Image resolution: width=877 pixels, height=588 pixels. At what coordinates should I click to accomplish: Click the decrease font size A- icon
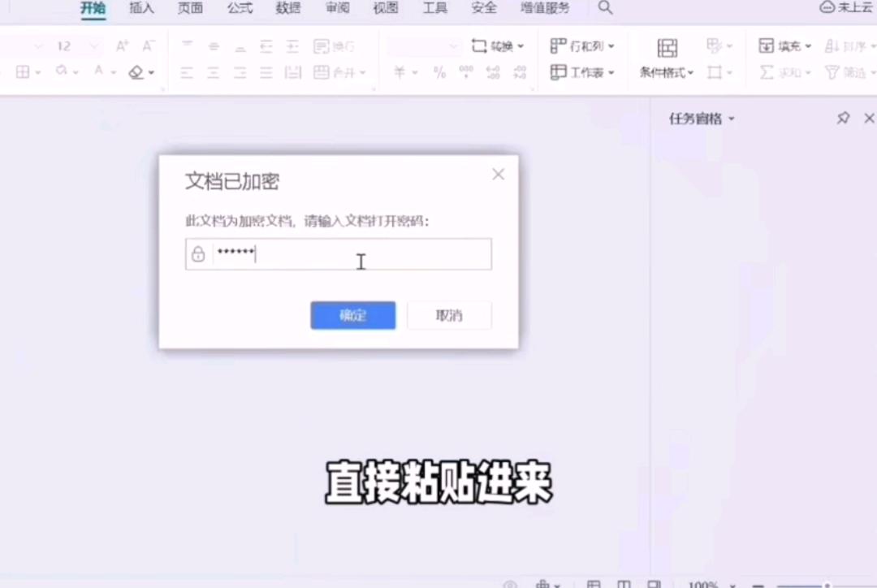point(149,45)
